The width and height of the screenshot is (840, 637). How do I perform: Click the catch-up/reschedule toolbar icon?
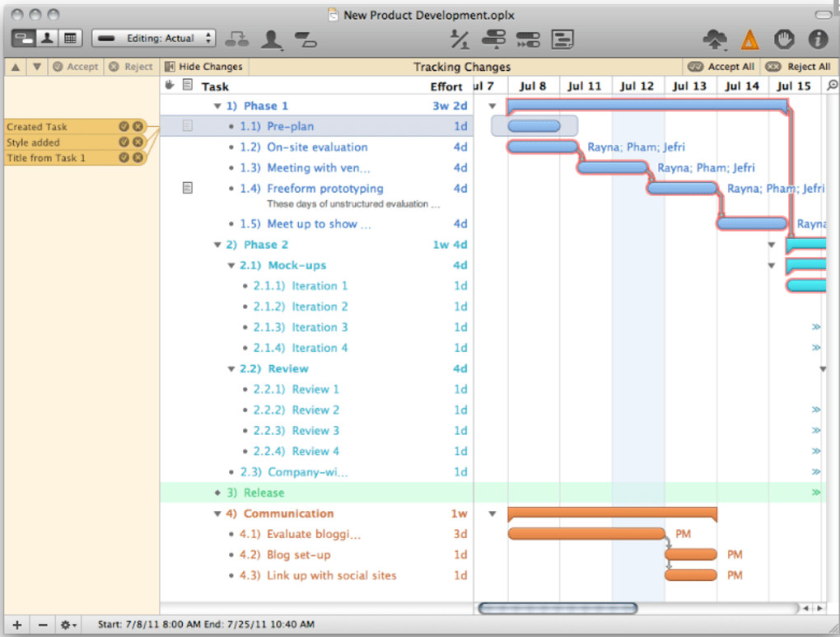click(528, 39)
